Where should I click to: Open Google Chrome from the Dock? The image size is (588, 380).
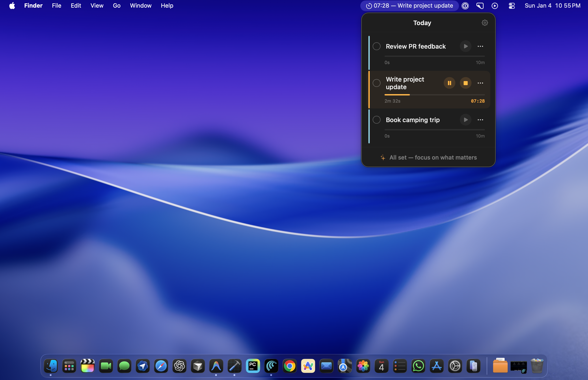(x=290, y=366)
